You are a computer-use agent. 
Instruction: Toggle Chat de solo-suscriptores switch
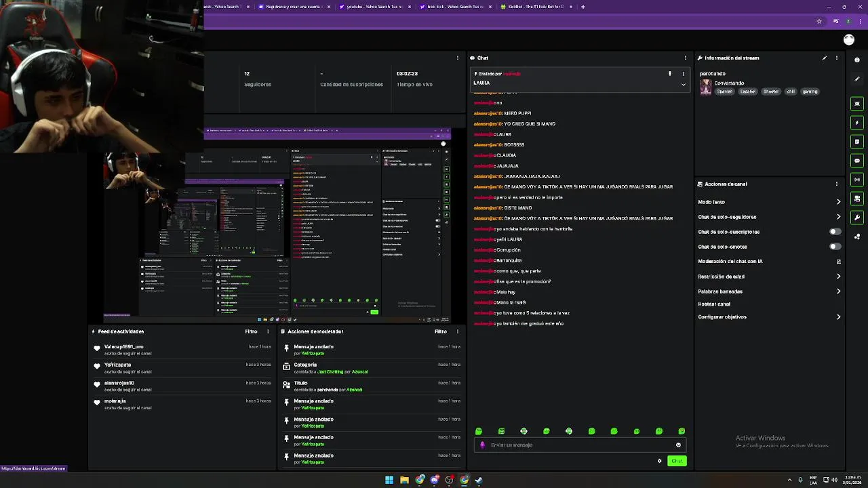pyautogui.click(x=835, y=232)
